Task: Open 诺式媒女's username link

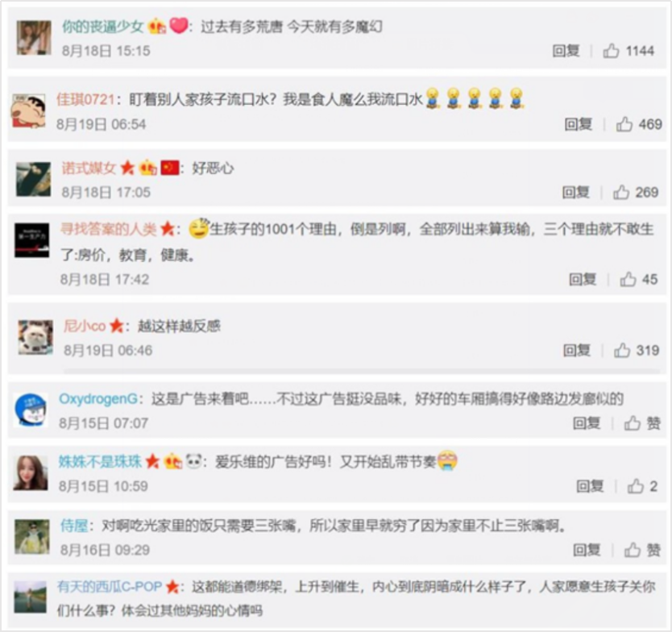Action: [89, 168]
